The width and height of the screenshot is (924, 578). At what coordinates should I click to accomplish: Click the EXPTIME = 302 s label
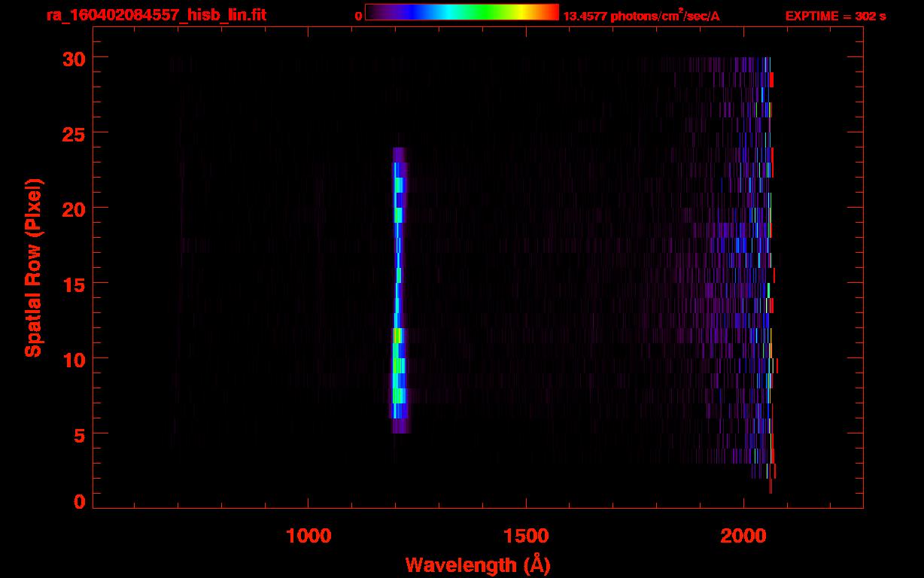(x=835, y=16)
